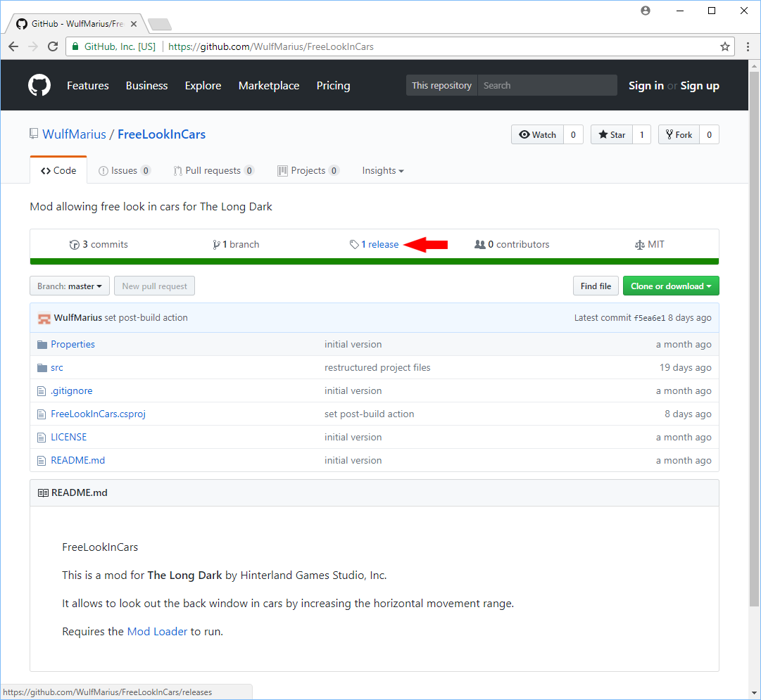Image resolution: width=761 pixels, height=700 pixels.
Task: Open the Chrome profile avatar icon
Action: pos(645,11)
